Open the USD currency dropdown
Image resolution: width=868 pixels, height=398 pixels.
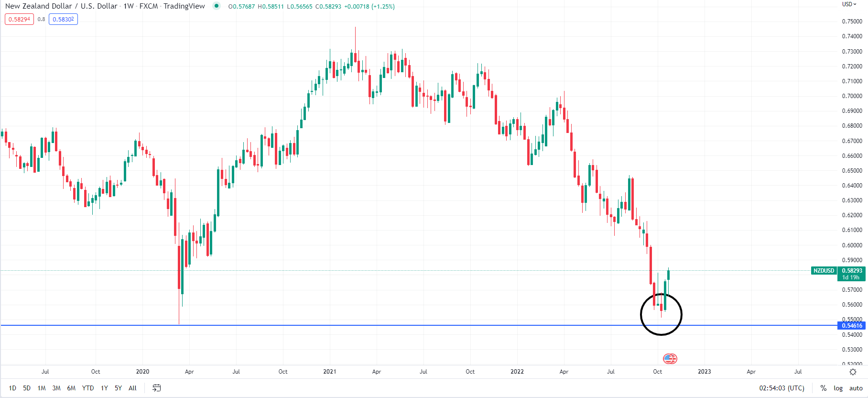849,4
